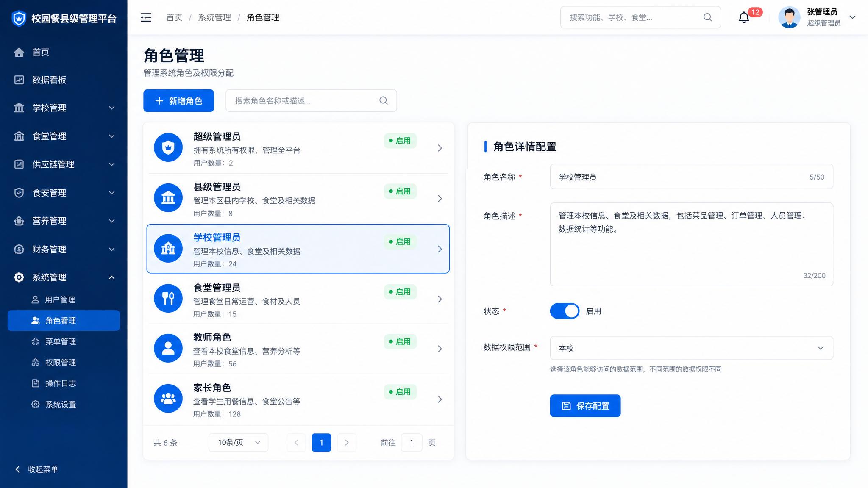
Task: Click the 超级管理员 shield crown icon
Action: [x=168, y=147]
